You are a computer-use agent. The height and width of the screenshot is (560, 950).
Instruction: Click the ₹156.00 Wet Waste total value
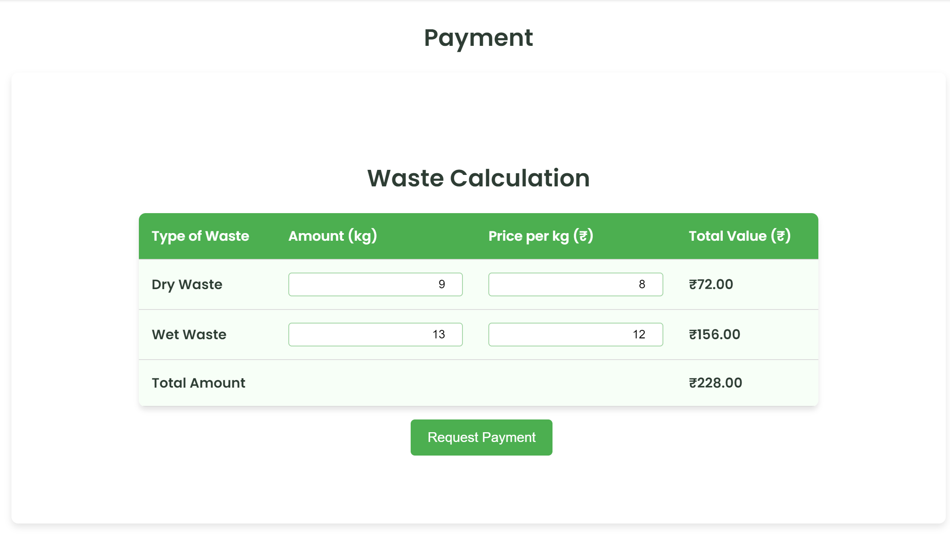[x=714, y=335]
